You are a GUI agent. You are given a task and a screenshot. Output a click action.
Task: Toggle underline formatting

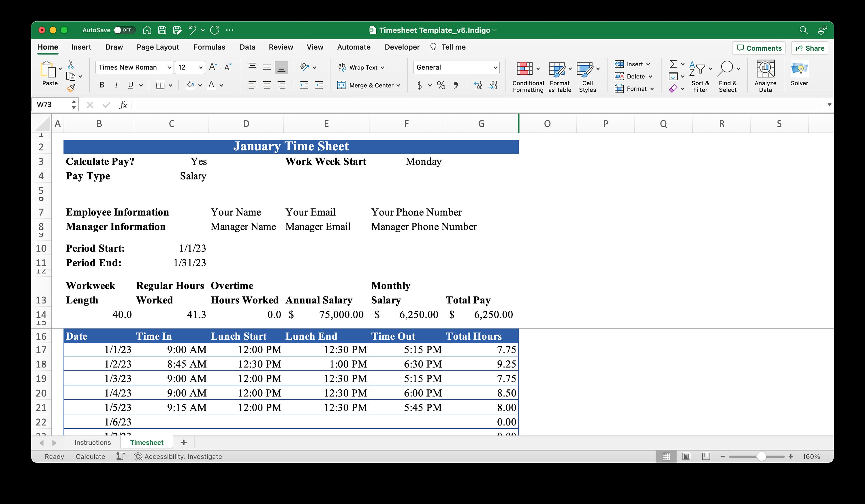[130, 85]
